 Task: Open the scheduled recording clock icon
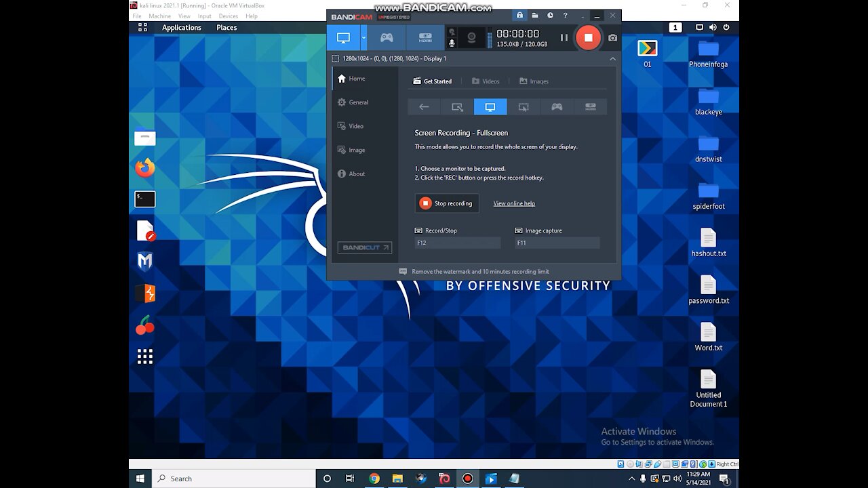pyautogui.click(x=550, y=16)
